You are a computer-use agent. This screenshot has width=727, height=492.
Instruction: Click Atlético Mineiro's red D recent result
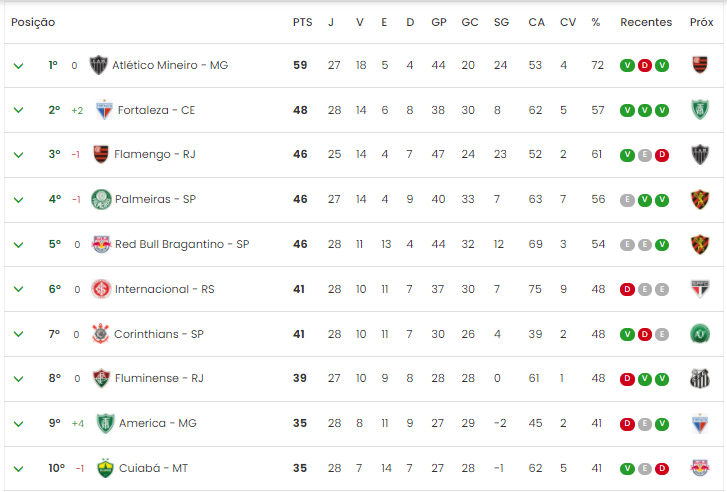click(644, 65)
